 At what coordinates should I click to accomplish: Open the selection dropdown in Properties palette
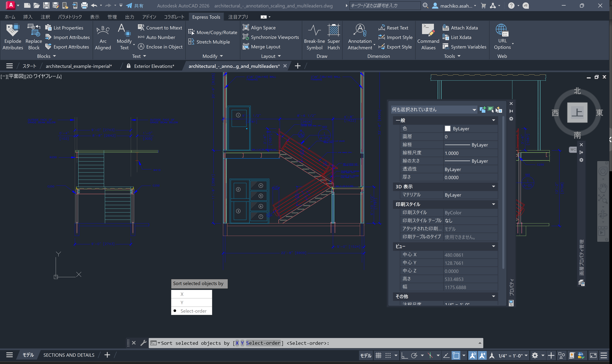tap(434, 110)
